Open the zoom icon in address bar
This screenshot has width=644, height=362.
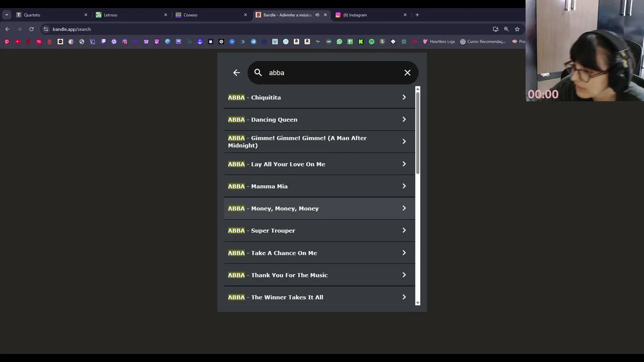pos(506,29)
